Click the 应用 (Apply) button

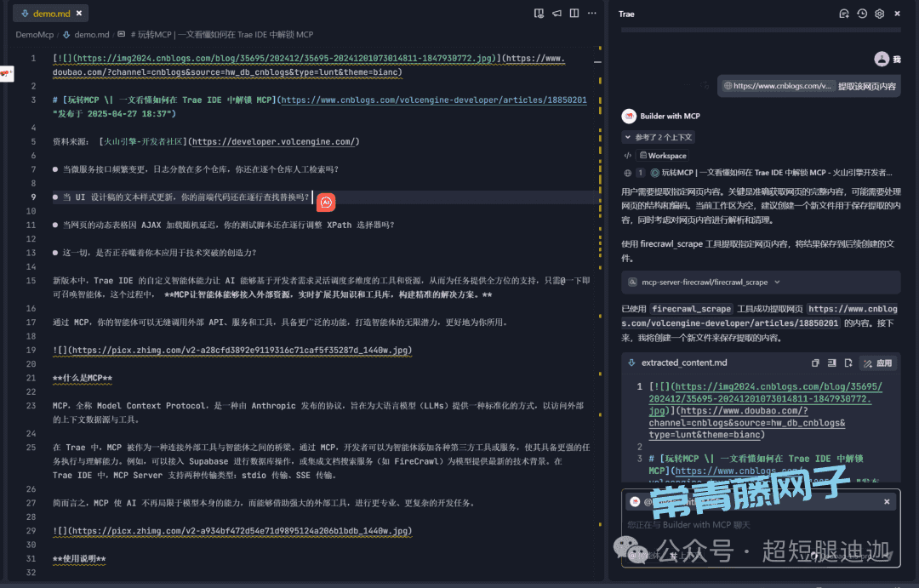click(878, 363)
